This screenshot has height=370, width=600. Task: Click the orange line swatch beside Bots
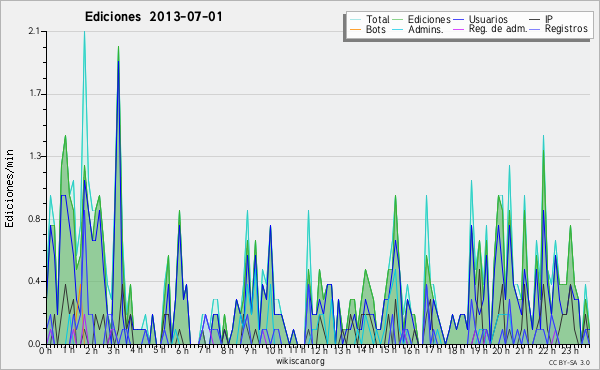click(x=355, y=29)
